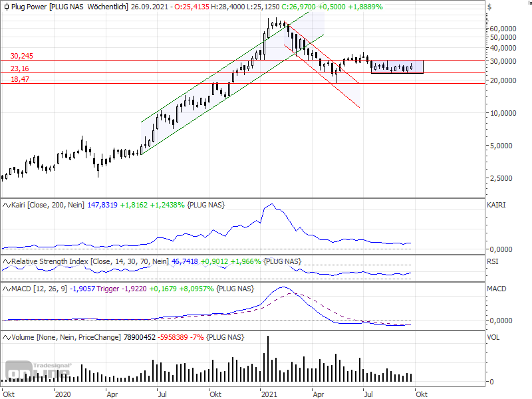Image resolution: width=532 pixels, height=399 pixels.
Task: Select the MACD [12, 26, 9] label
Action: pos(39,289)
